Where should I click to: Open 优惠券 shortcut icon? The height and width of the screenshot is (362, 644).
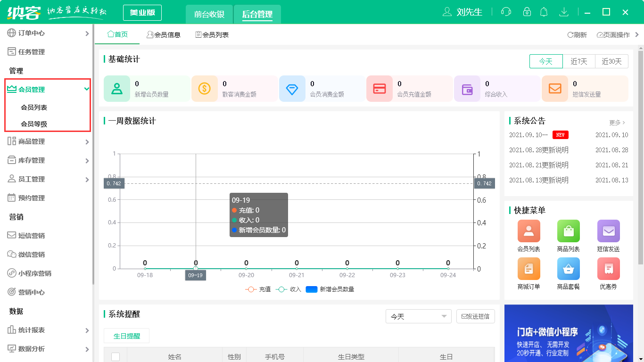click(608, 269)
